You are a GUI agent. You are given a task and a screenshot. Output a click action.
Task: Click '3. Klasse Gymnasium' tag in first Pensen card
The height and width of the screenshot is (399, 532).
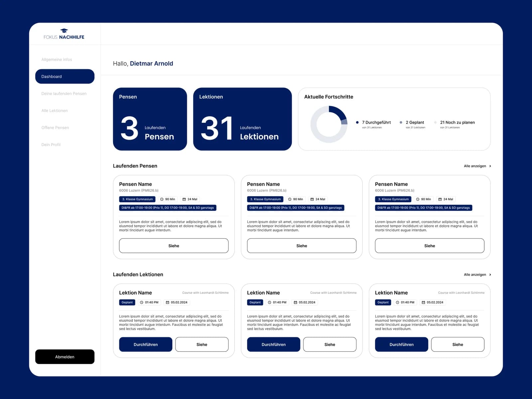coord(137,199)
